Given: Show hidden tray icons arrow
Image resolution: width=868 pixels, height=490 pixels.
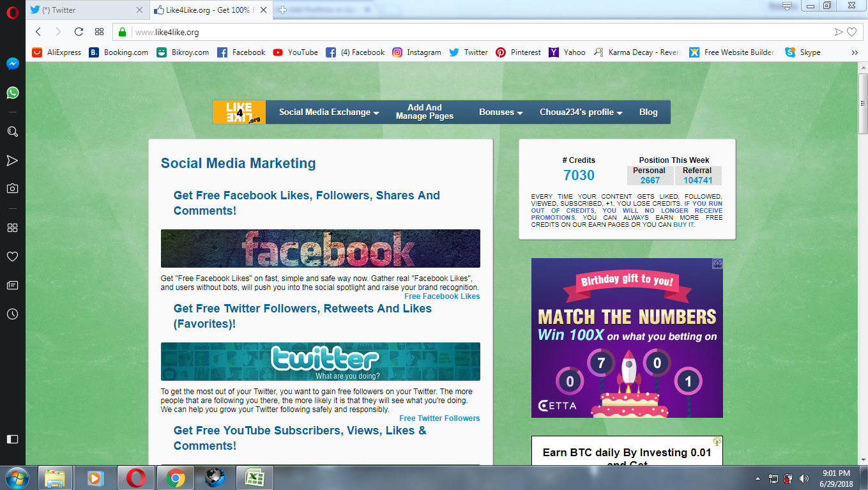Looking at the screenshot, I should tap(758, 479).
